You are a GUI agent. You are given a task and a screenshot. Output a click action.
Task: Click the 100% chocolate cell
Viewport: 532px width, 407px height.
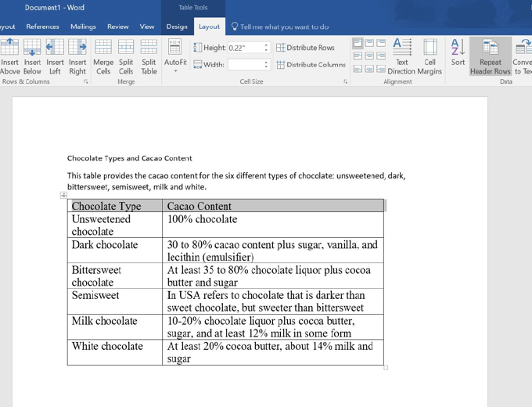point(273,225)
